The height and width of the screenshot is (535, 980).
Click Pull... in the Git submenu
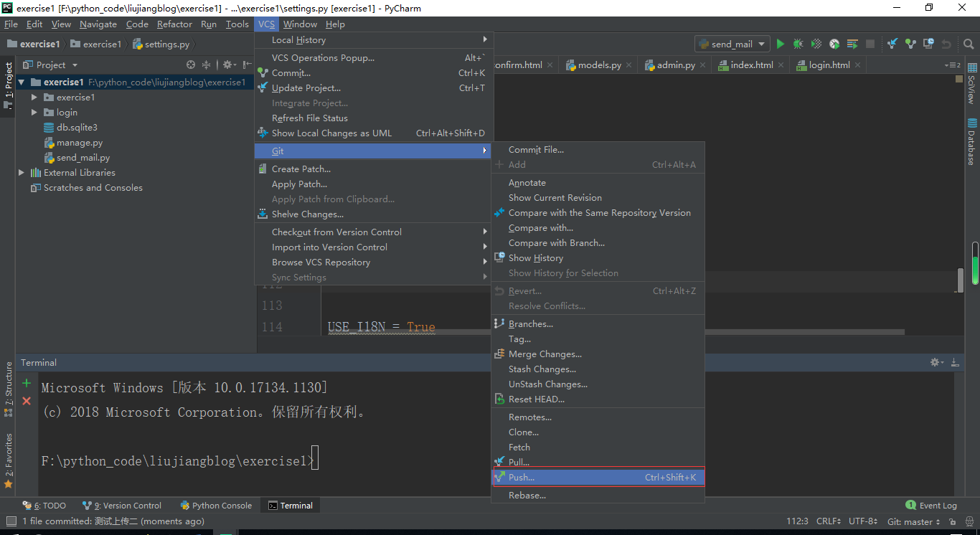[x=598, y=463]
